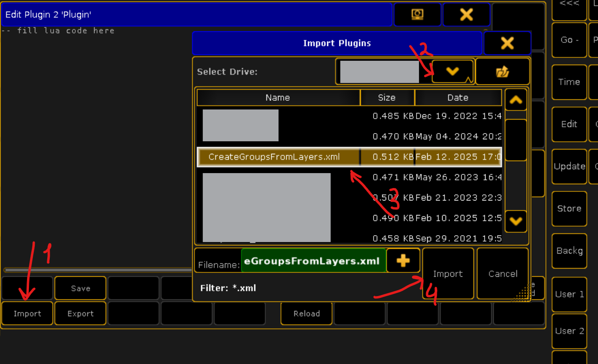Screen dimensions: 598x364
Task: Cancel the Import Plugins dialog
Action: click(502, 274)
